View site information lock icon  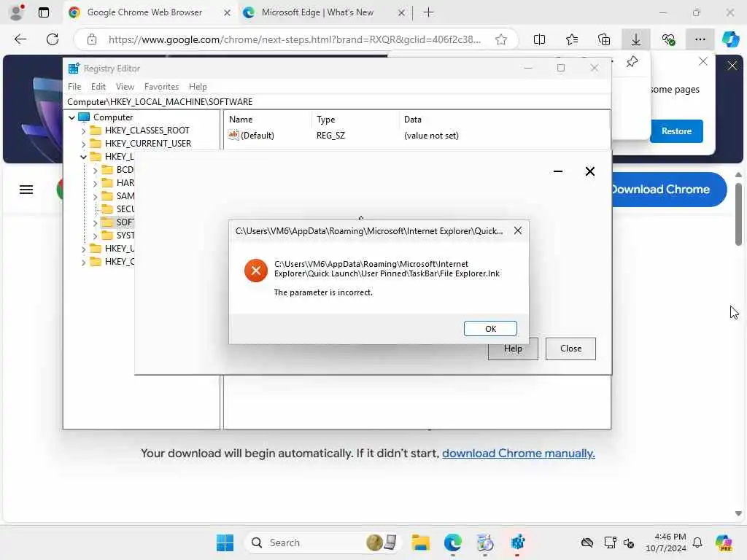[92, 39]
